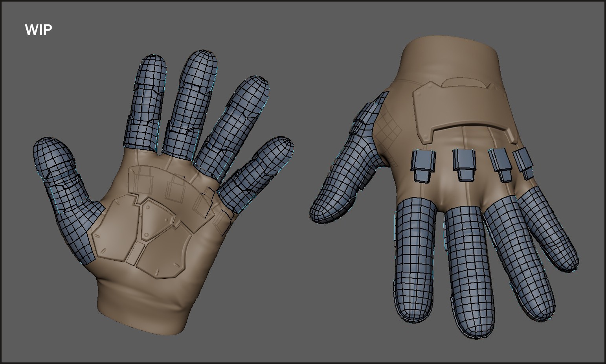Select the back-of-hand glove model
The image size is (606, 364).
444,187
